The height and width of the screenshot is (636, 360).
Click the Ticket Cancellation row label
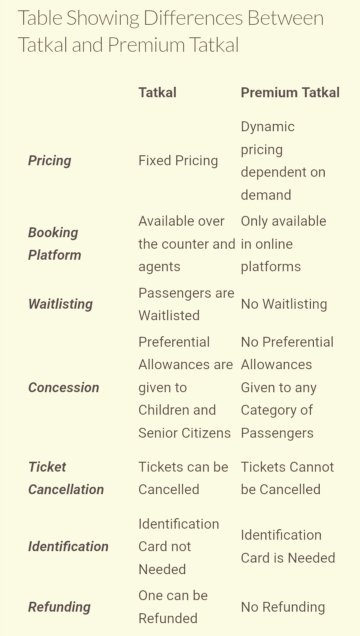click(x=66, y=478)
